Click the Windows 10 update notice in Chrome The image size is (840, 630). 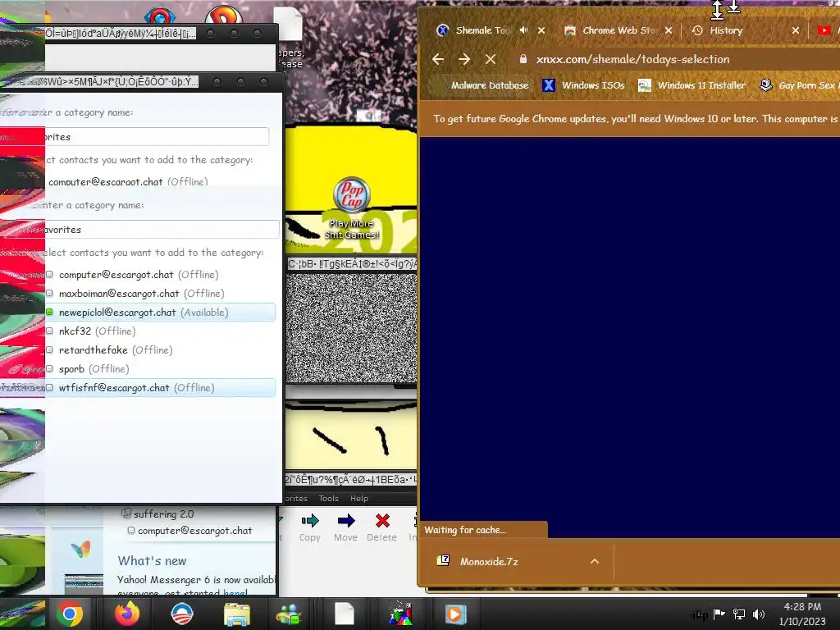tap(636, 119)
